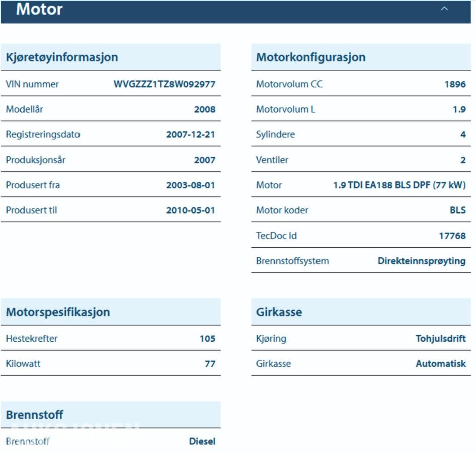Click the Sylindere label
The height and width of the screenshot is (453, 476).
pos(275,134)
